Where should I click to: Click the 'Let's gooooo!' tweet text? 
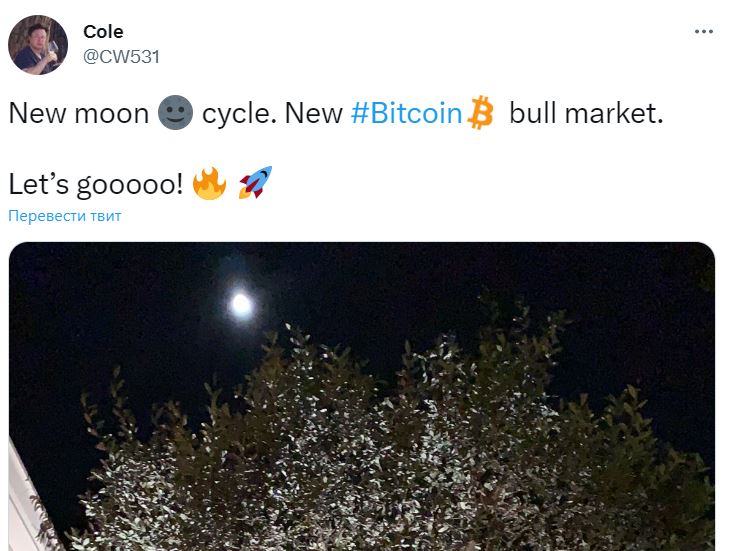tap(96, 184)
